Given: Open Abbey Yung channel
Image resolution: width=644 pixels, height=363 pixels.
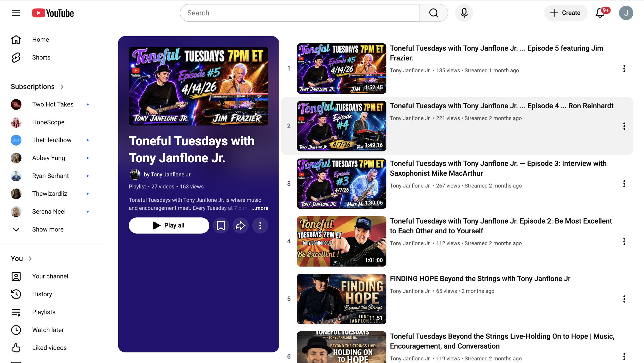Looking at the screenshot, I should [54, 158].
